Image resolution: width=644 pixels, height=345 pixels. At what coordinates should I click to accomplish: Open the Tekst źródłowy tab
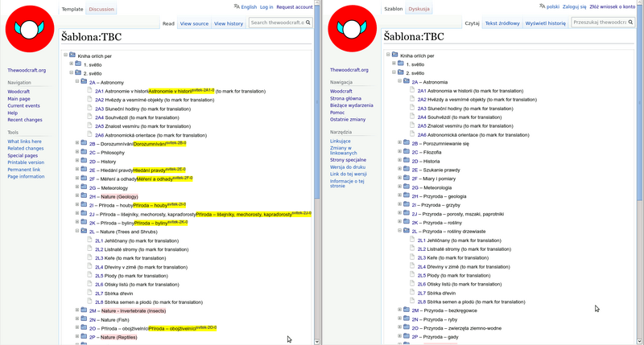pos(502,23)
